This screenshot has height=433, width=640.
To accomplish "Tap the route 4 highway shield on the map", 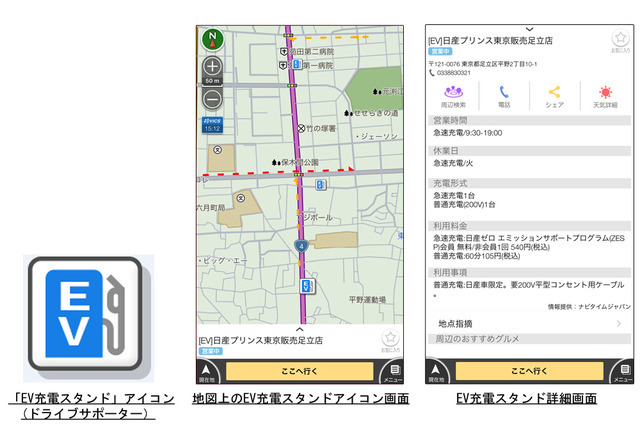I will click(301, 246).
